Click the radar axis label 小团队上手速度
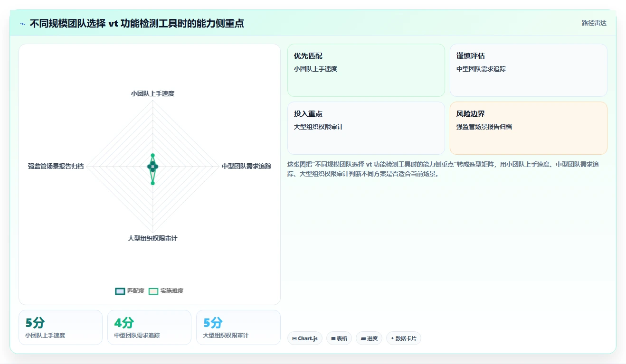This screenshot has height=364, width=626. pyautogui.click(x=152, y=93)
